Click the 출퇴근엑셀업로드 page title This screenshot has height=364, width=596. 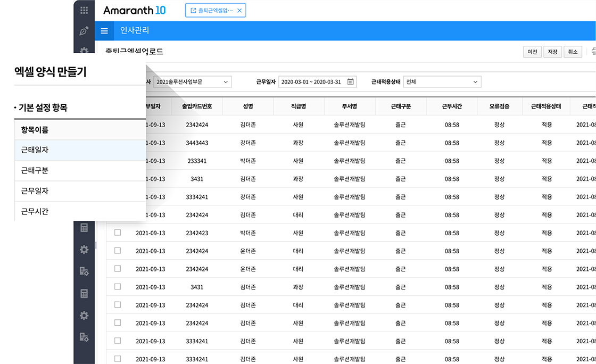click(134, 52)
